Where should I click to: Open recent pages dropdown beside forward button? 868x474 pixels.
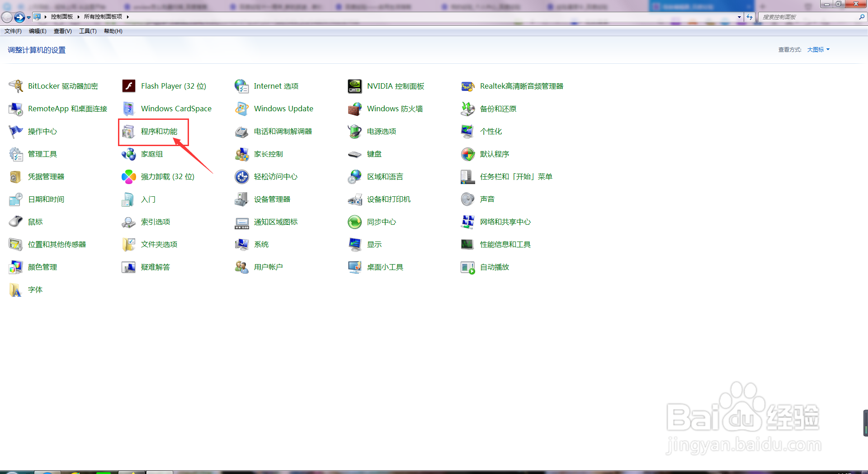click(29, 17)
